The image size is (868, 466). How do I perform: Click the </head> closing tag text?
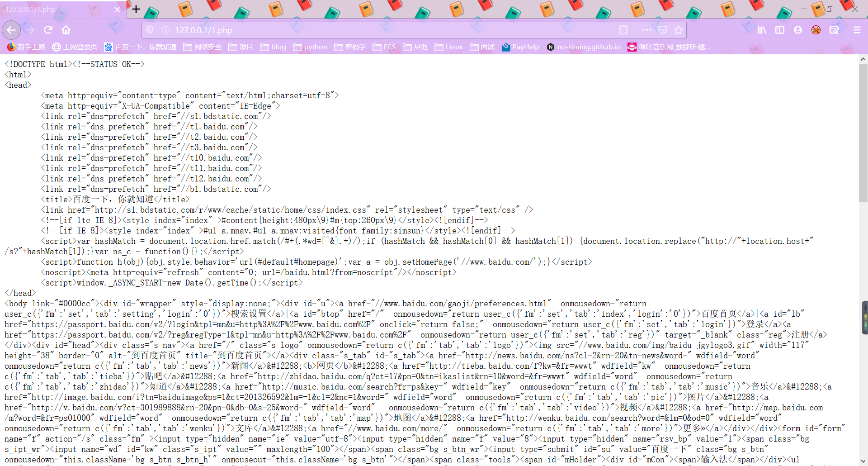(x=20, y=293)
